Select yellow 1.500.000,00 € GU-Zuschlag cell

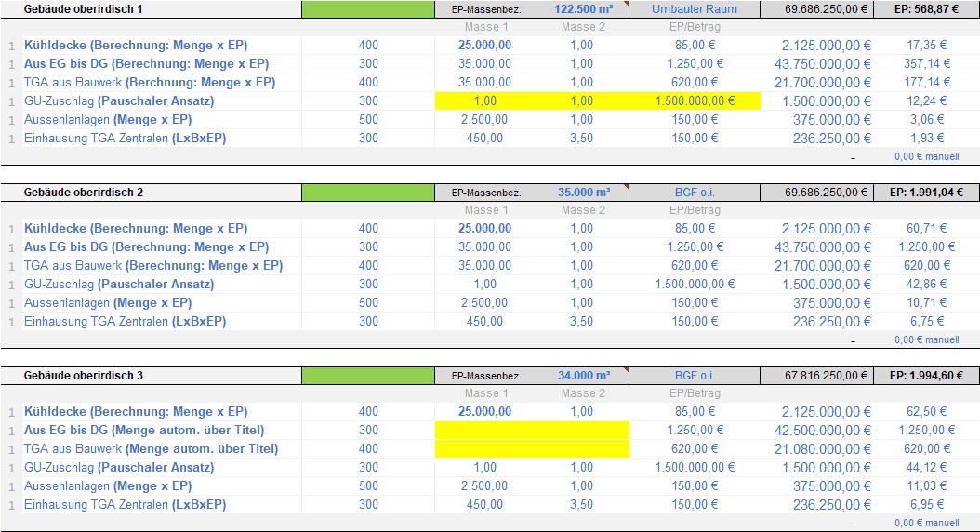click(695, 100)
